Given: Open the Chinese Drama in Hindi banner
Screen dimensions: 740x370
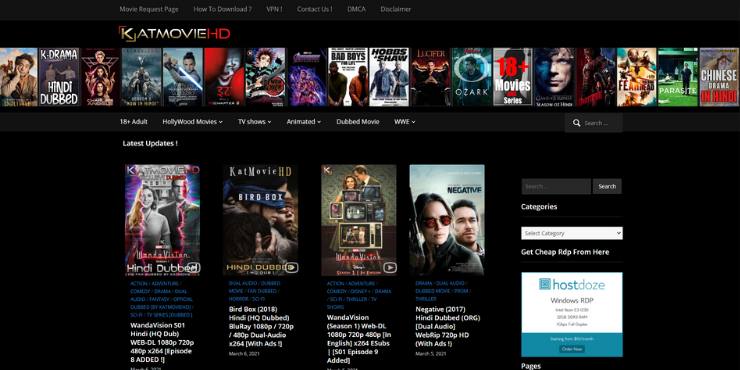Looking at the screenshot, I should 719,77.
